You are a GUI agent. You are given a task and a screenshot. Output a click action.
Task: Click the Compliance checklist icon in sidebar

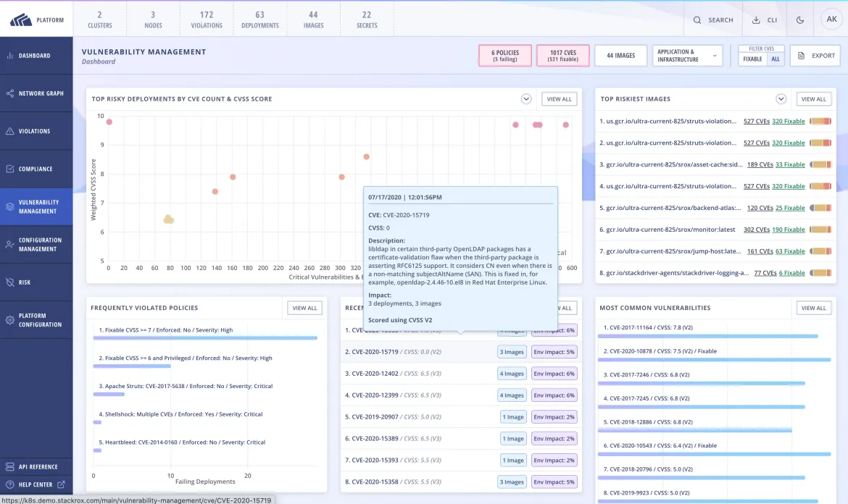coord(10,169)
